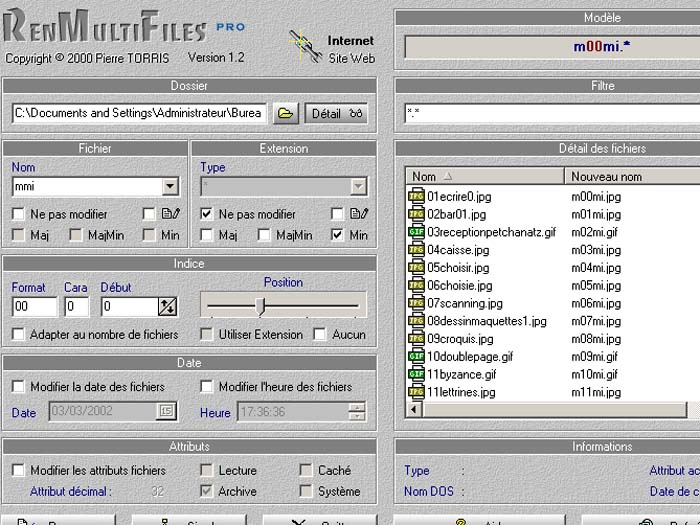Toggle the Archive attribute checkbox
This screenshot has height=525, width=700.
pos(206,491)
